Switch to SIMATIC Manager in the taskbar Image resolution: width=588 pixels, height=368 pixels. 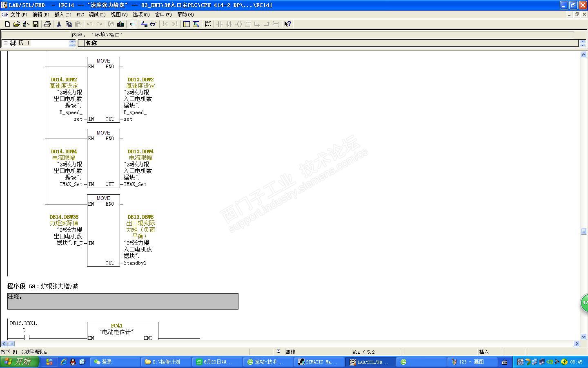point(319,362)
